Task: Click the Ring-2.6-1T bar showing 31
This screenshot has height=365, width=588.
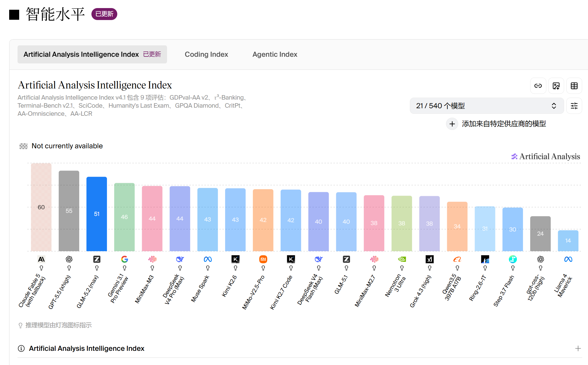Action: coord(485,229)
